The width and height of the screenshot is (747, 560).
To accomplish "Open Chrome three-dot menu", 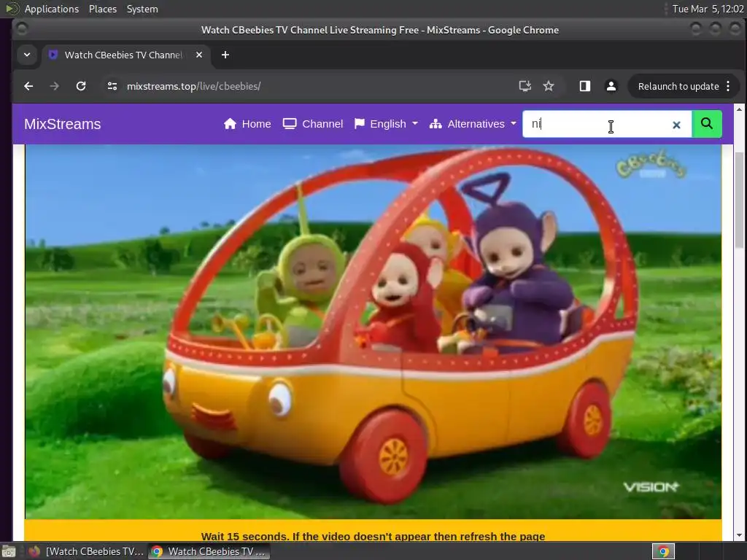I will click(728, 86).
